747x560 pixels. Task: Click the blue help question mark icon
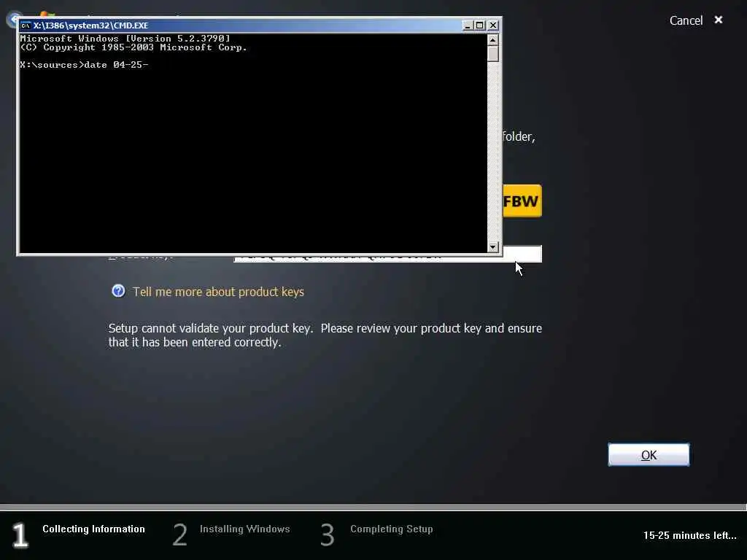pos(118,291)
